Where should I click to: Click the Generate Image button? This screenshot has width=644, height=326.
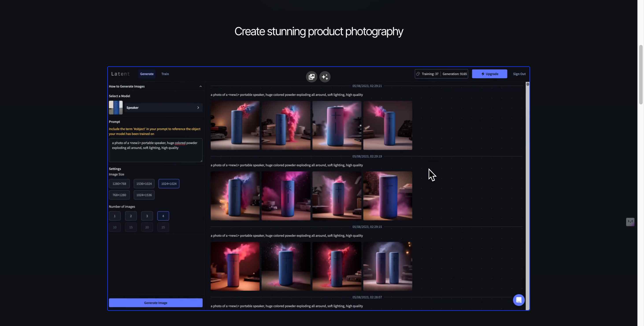(155, 302)
